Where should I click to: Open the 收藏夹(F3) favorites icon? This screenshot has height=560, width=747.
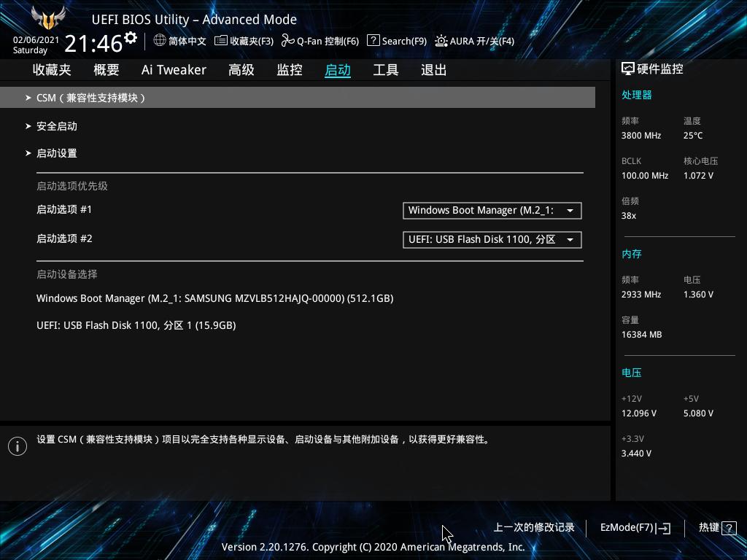click(220, 41)
